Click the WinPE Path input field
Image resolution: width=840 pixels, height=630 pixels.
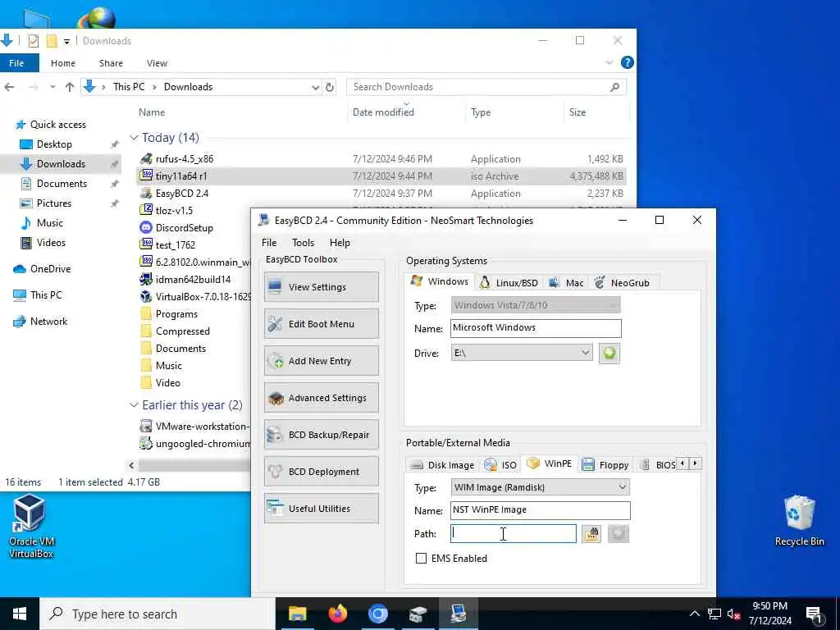[514, 533]
